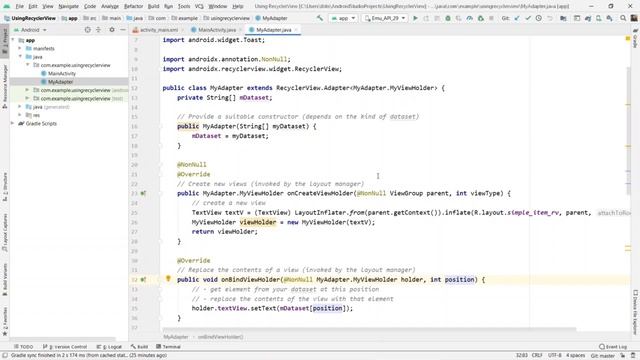This screenshot has height=360, width=640.
Task: Click the status bar lock icon
Action: pos(623,356)
